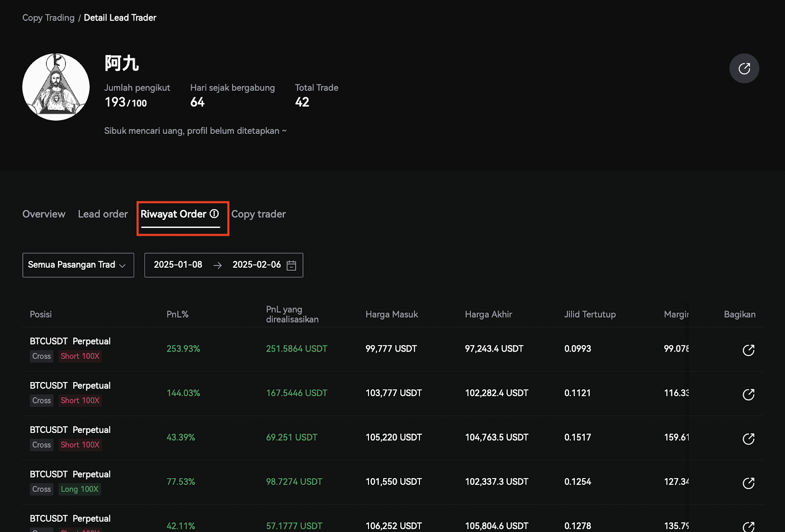Edit the end date 2025-02-06

pyautogui.click(x=256, y=265)
